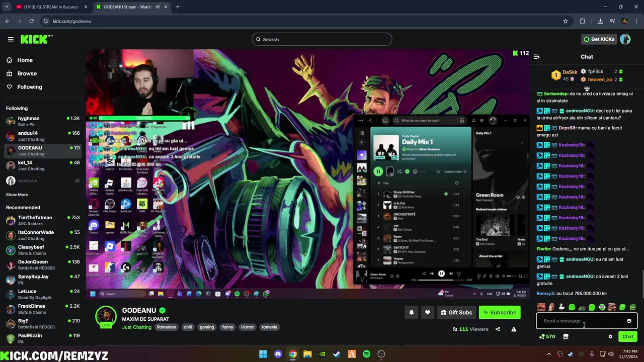644x362 pixels.
Task: Open PaulRizzin recommended channel
Action: pyautogui.click(x=43, y=338)
